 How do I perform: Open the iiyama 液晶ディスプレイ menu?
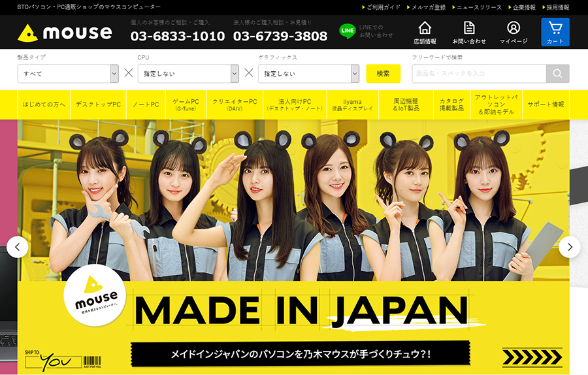(x=353, y=105)
